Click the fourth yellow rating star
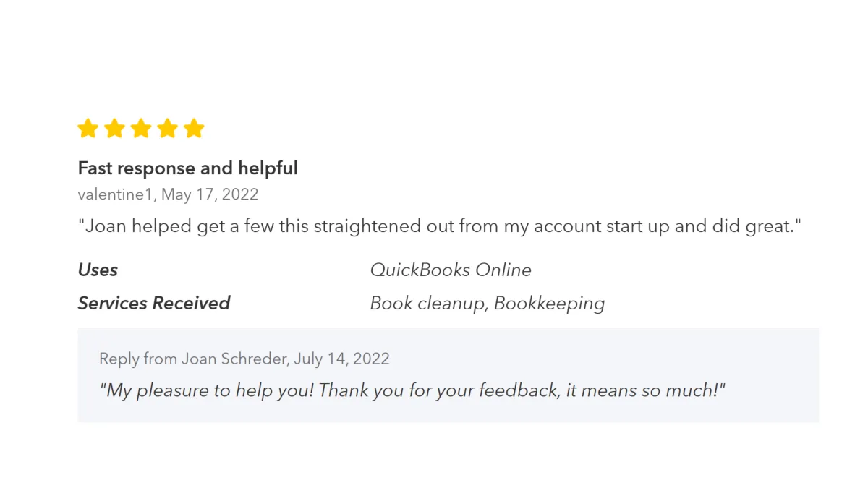Image resolution: width=868 pixels, height=488 pixels. tap(167, 129)
